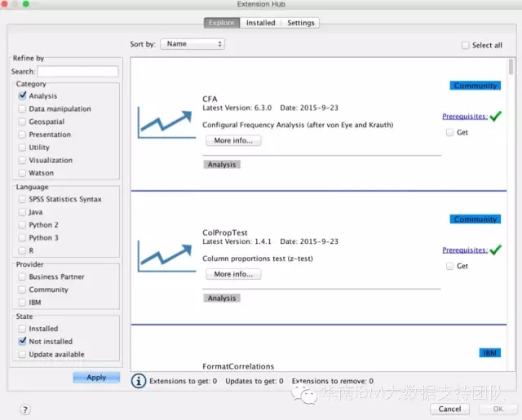Screen dimensions: 522x420
Task: Tick the IBM provider checkbox
Action: [x=22, y=303]
